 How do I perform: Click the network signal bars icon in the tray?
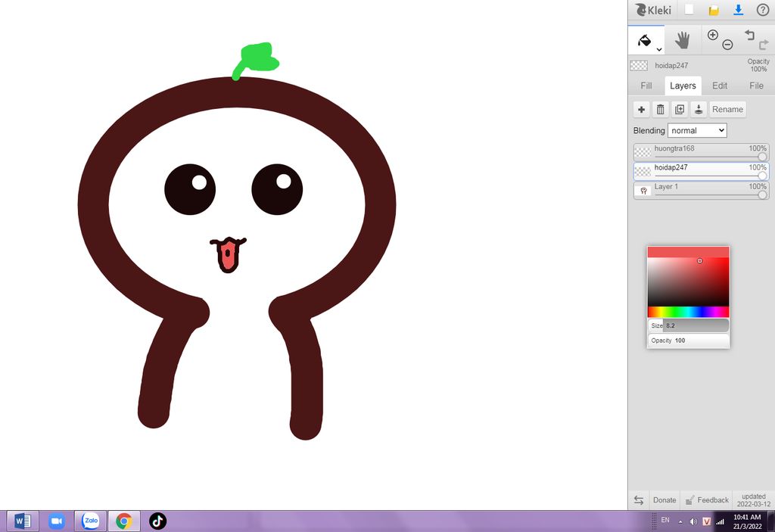721,521
